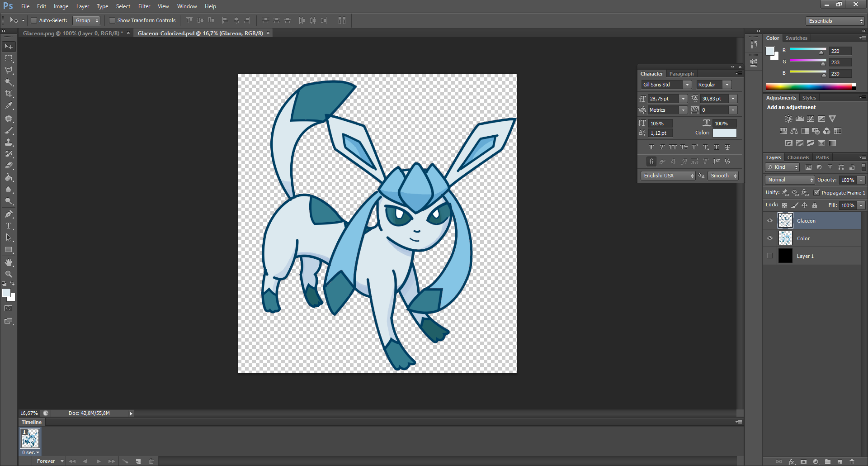Screen dimensions: 868x466
Task: Open Smooth anti-aliasing dropdown
Action: pos(723,176)
